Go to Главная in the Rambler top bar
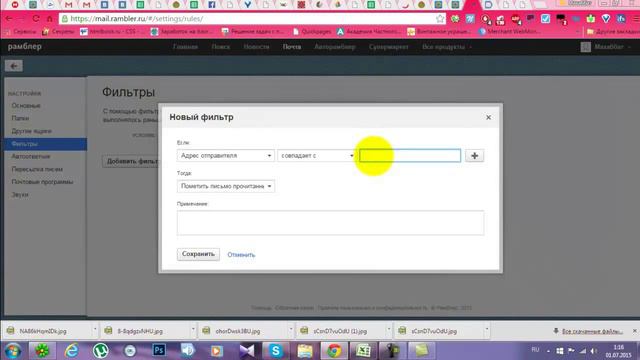 [185, 47]
